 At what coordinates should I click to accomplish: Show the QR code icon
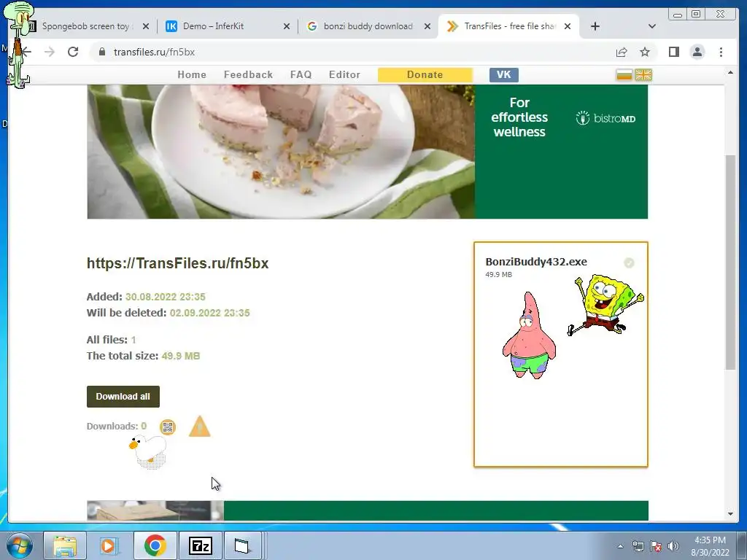168,427
